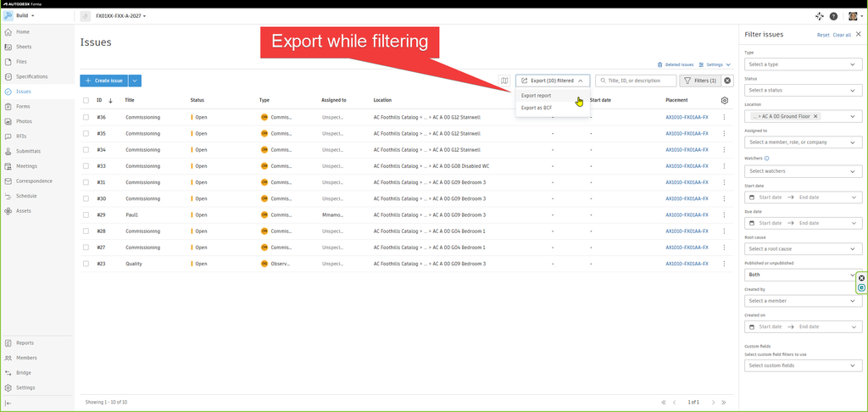Open more actions for issue #29
Viewport: 868px width, 412px height.
[x=724, y=214]
